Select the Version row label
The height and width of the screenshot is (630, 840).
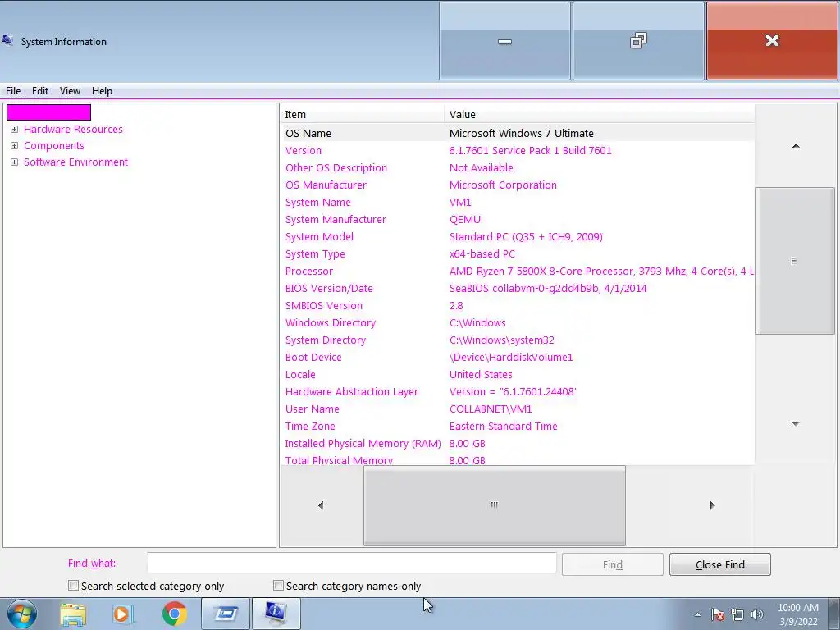tap(304, 151)
